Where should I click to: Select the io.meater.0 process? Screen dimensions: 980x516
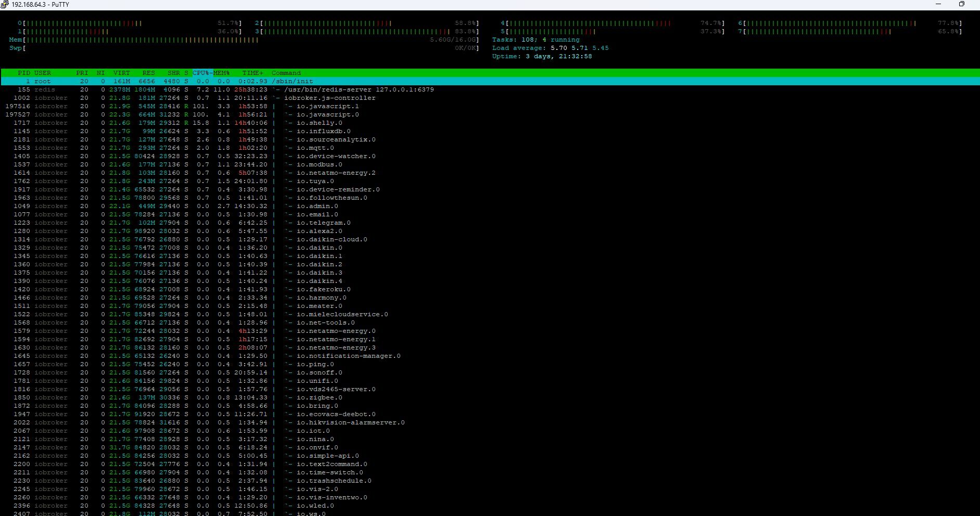click(490, 306)
